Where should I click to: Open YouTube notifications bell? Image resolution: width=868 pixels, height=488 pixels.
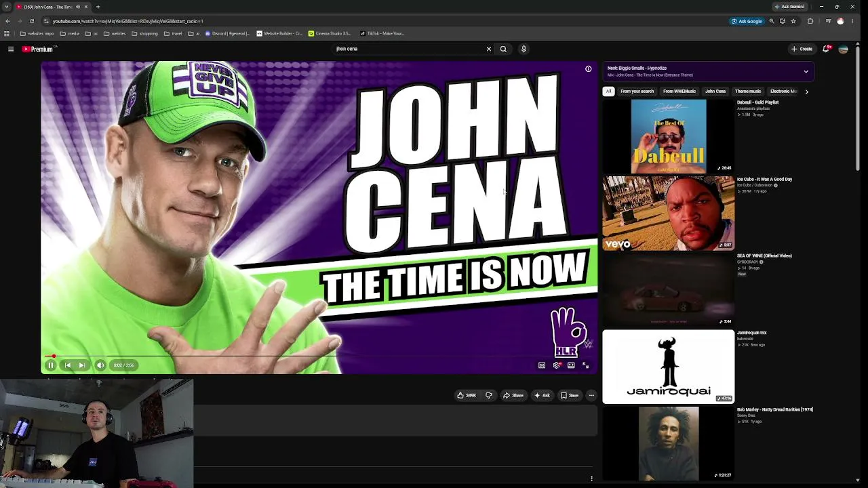(826, 49)
